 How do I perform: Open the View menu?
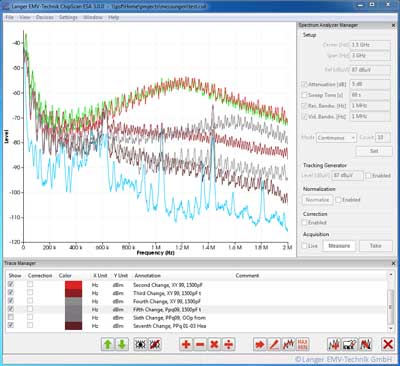click(x=25, y=17)
